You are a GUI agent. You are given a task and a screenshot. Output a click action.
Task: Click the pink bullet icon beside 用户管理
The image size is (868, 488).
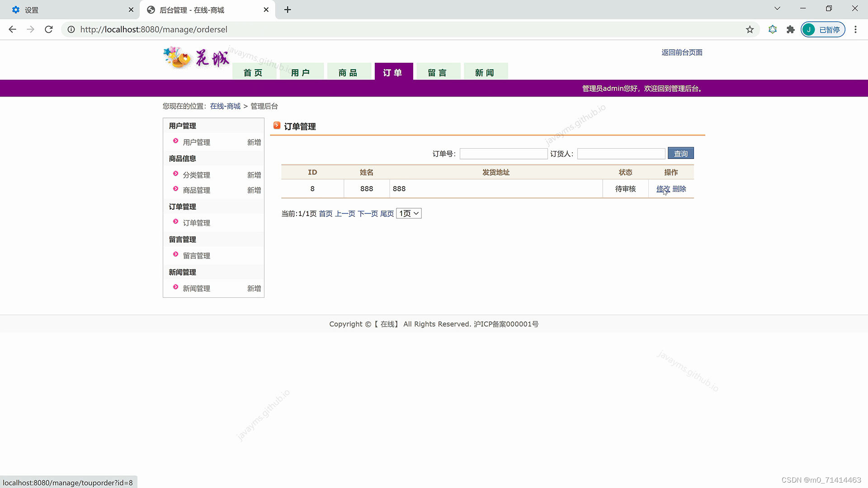[x=176, y=141]
